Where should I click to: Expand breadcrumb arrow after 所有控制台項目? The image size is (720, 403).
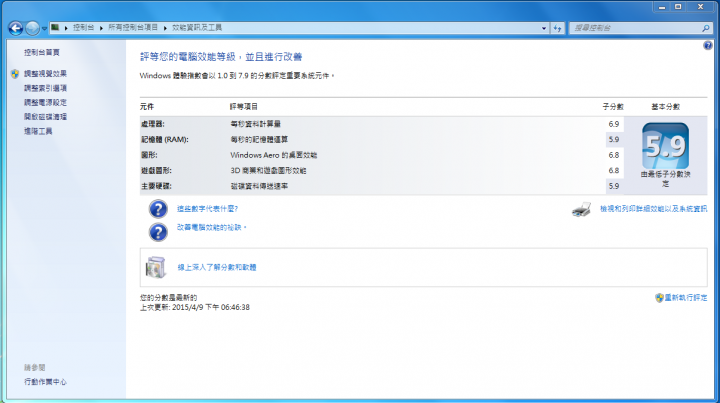pos(165,28)
